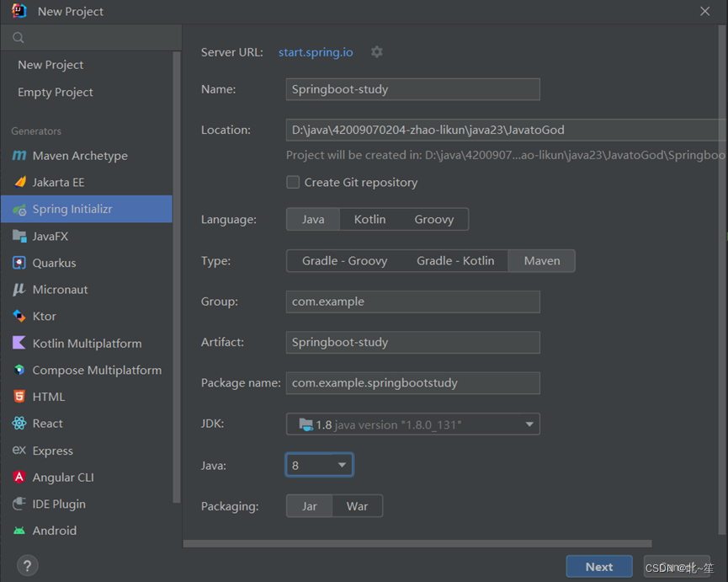Viewport: 728px width, 582px height.
Task: Select Compose Multiplatform generator label
Action: pyautogui.click(x=97, y=371)
